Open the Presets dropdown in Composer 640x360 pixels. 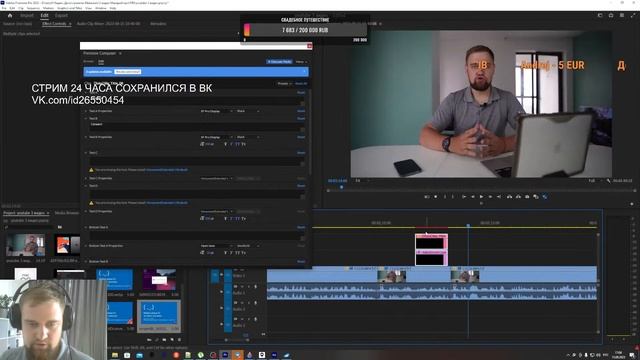click(x=284, y=84)
